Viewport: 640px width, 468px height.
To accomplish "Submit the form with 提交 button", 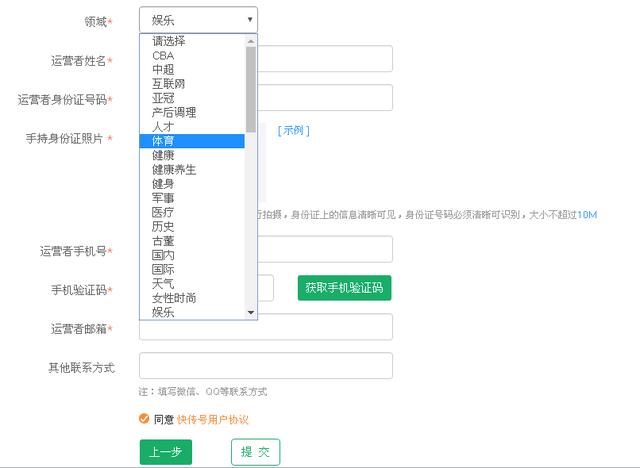I will click(x=255, y=452).
